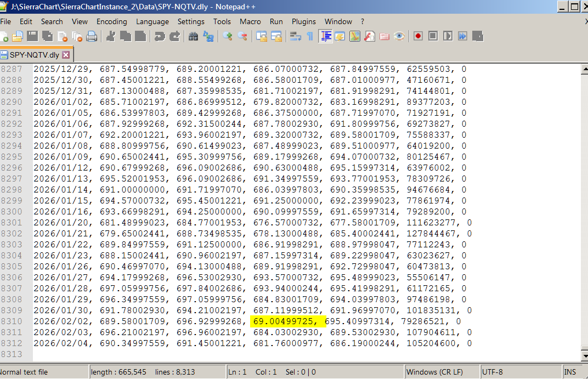Toggle the monitoring eye icon

(x=399, y=36)
